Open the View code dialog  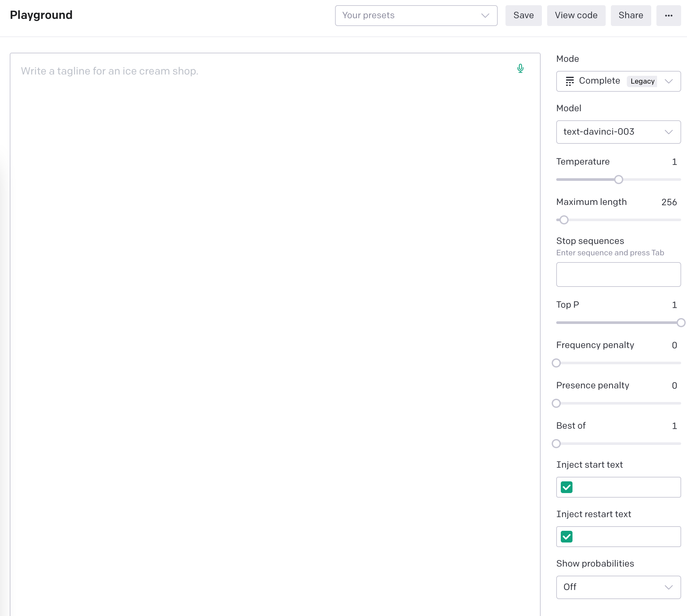pyautogui.click(x=576, y=15)
